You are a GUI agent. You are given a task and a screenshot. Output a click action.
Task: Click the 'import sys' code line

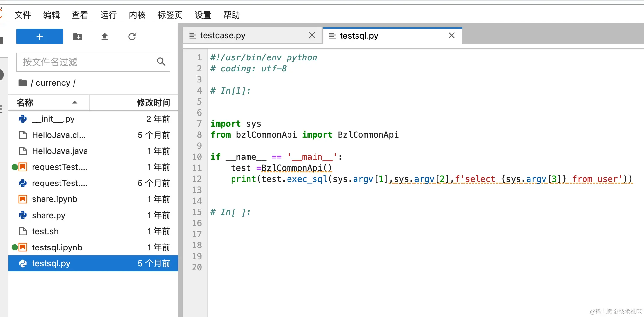point(236,124)
